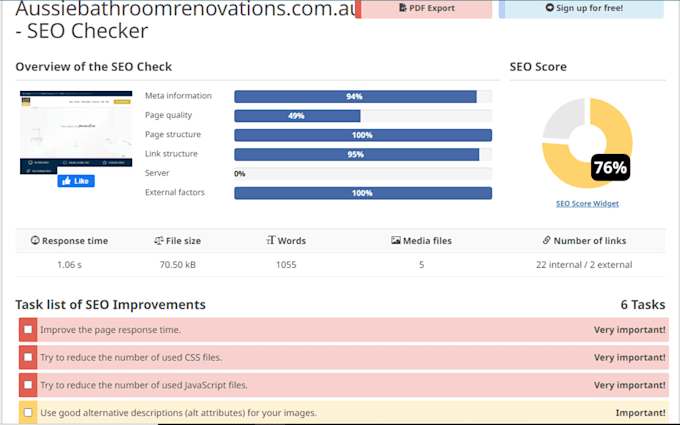Click 'Very important!' on the JavaScript files task
This screenshot has width=680, height=425.
[630, 385]
